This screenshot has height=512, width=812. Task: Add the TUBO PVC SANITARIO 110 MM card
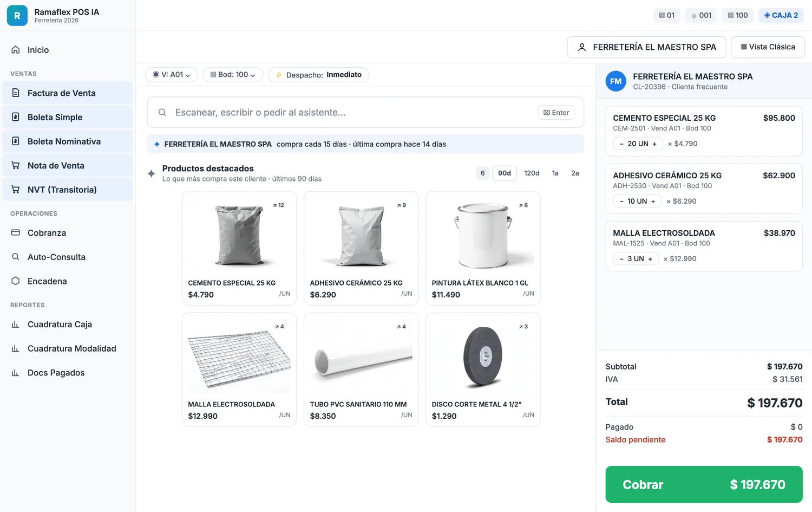tap(361, 370)
